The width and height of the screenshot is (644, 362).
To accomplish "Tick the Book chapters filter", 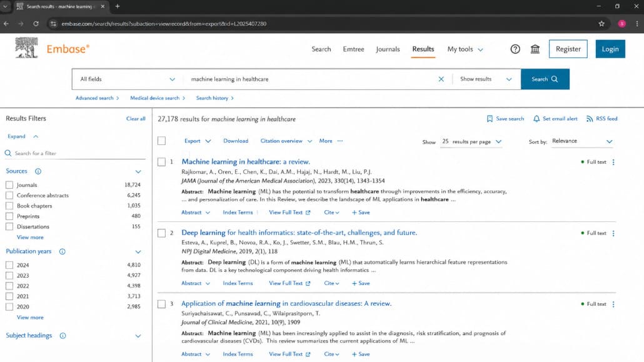I will point(9,206).
